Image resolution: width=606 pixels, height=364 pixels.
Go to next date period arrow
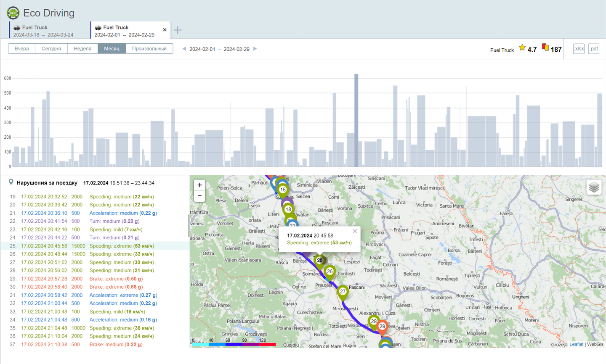255,49
